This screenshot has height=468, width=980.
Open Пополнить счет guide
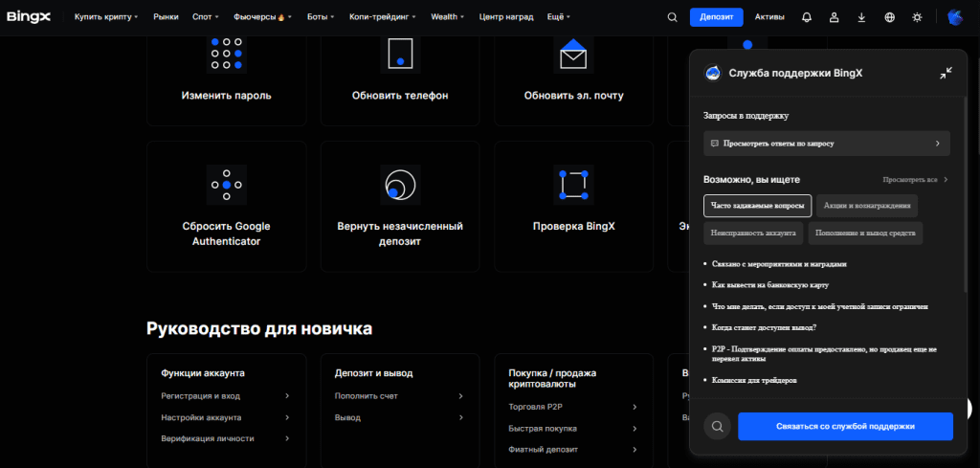pos(399,396)
